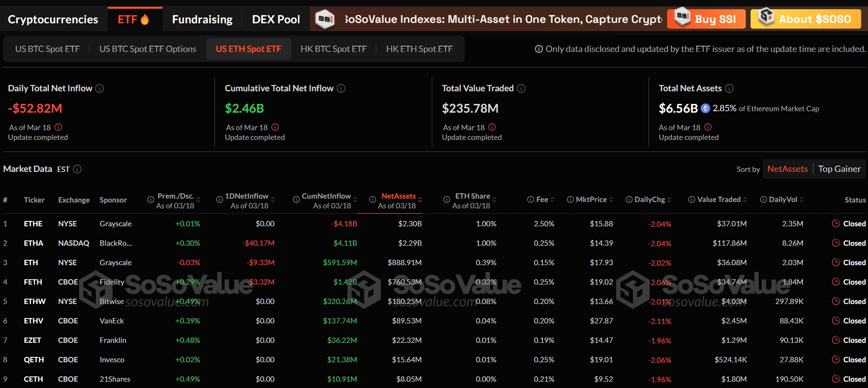Open the QETH ticker row
The width and height of the screenshot is (868, 388).
[434, 359]
